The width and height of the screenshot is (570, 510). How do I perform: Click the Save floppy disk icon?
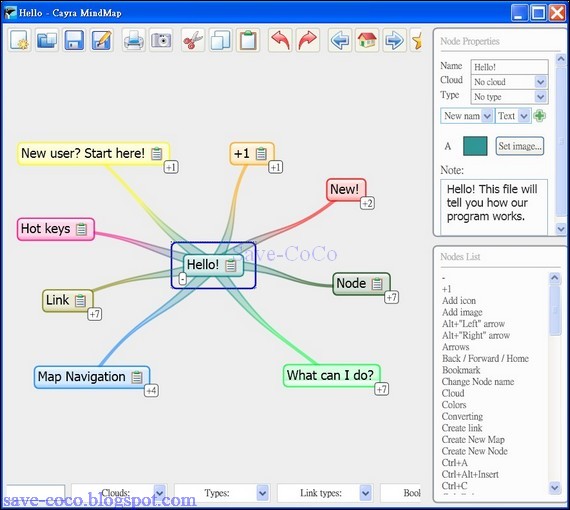pos(74,40)
